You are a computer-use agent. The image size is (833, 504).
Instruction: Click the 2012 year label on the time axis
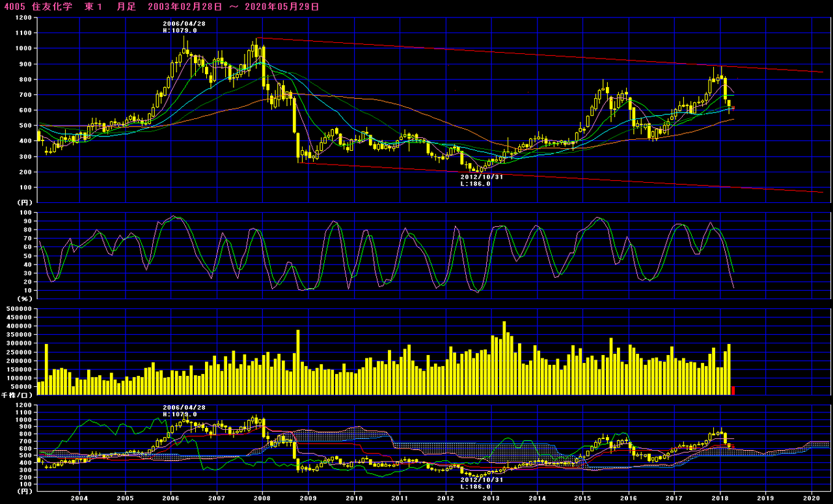(x=446, y=497)
